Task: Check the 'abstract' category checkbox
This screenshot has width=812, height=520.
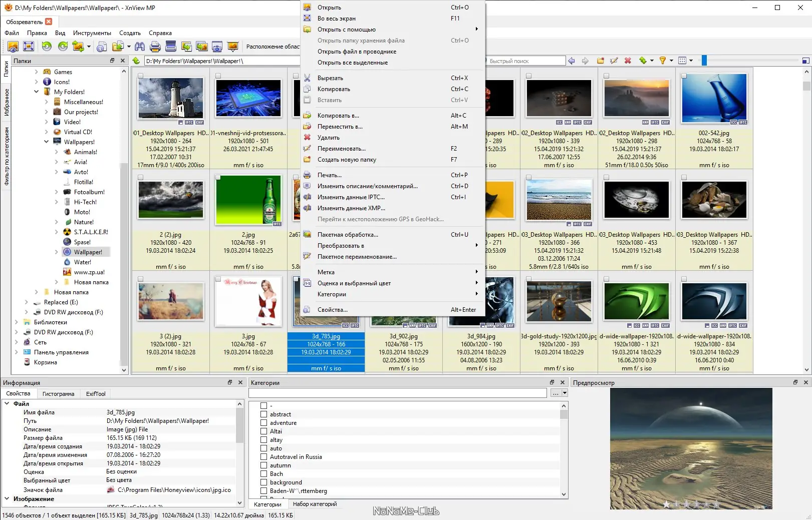Action: click(263, 414)
